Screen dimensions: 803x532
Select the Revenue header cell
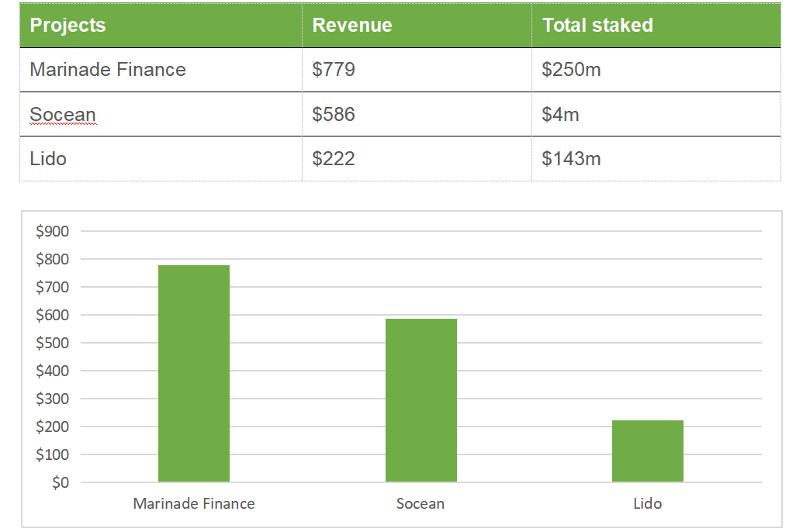pyautogui.click(x=417, y=26)
